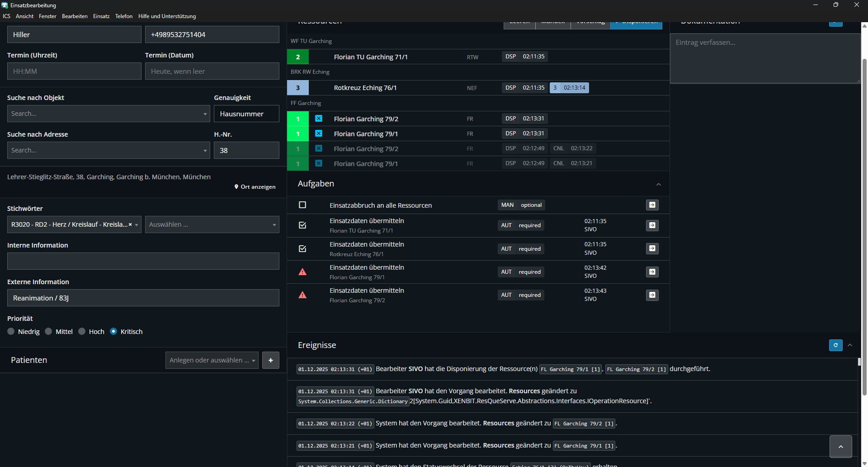Click warning triangle of Florian Garching 79/2 task
Image resolution: width=868 pixels, height=467 pixels.
point(303,295)
